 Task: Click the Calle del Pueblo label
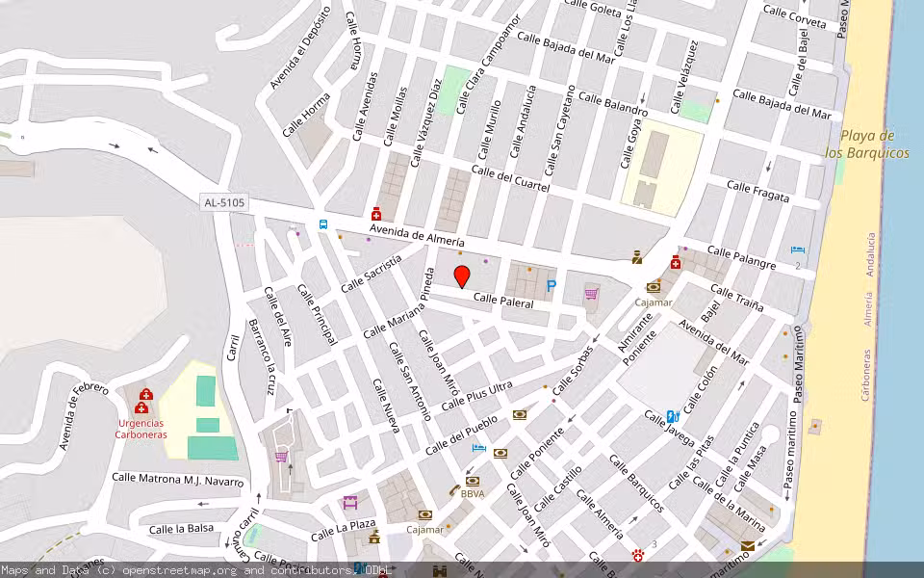pos(461,435)
